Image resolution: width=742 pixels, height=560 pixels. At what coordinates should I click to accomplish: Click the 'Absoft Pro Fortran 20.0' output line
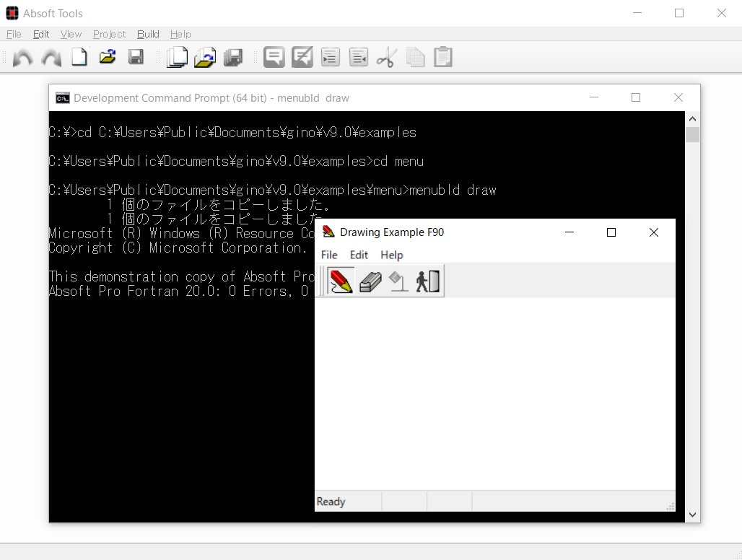coord(178,291)
